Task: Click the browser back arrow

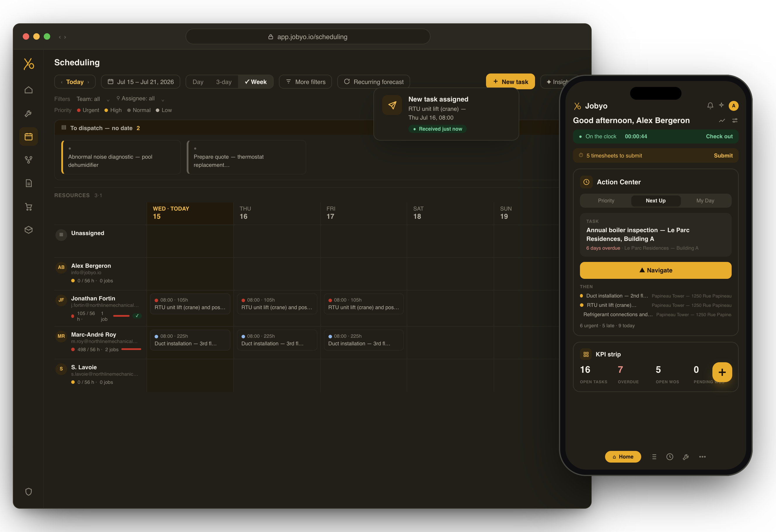Action: point(60,37)
